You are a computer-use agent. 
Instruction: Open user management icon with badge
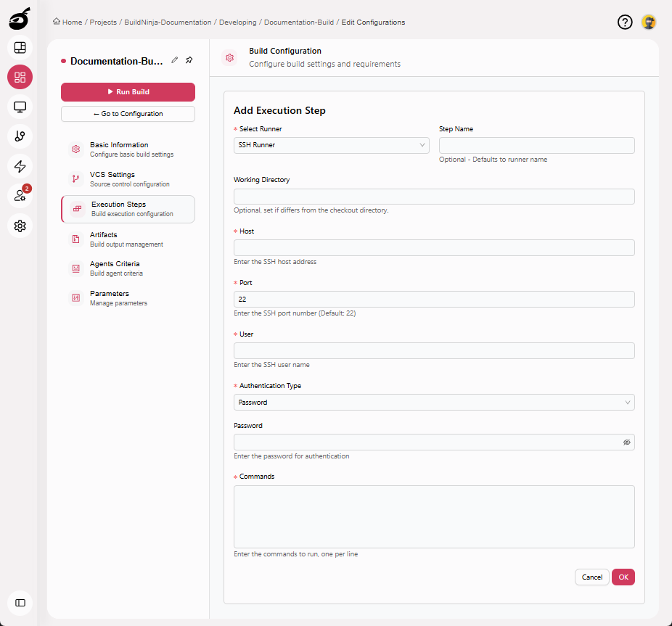click(20, 196)
